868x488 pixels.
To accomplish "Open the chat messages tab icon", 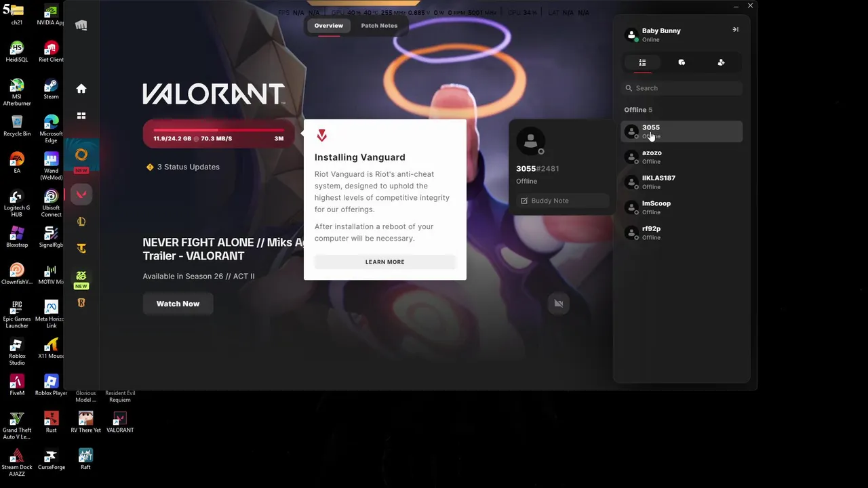I will pyautogui.click(x=682, y=62).
